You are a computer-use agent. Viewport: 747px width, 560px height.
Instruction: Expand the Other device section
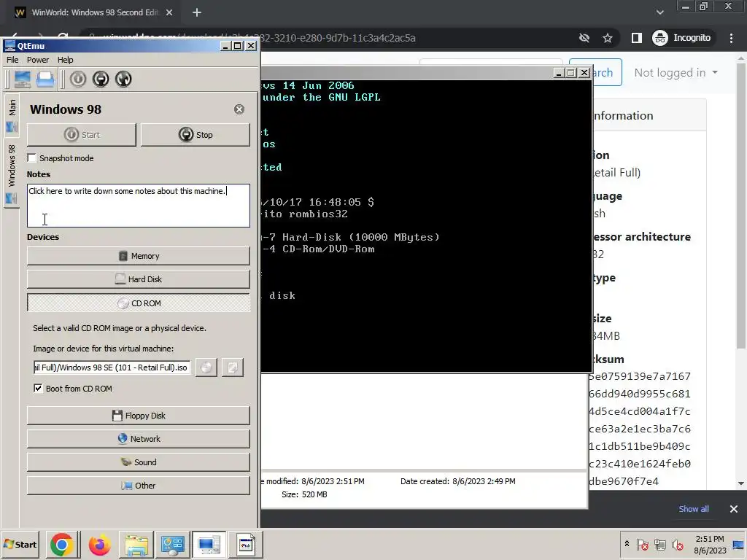coord(138,486)
